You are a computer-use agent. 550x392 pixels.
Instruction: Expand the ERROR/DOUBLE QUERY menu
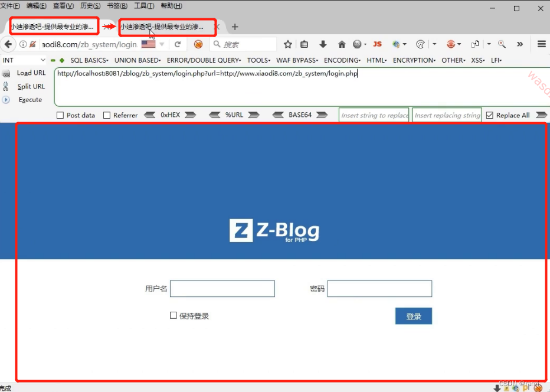pos(204,60)
